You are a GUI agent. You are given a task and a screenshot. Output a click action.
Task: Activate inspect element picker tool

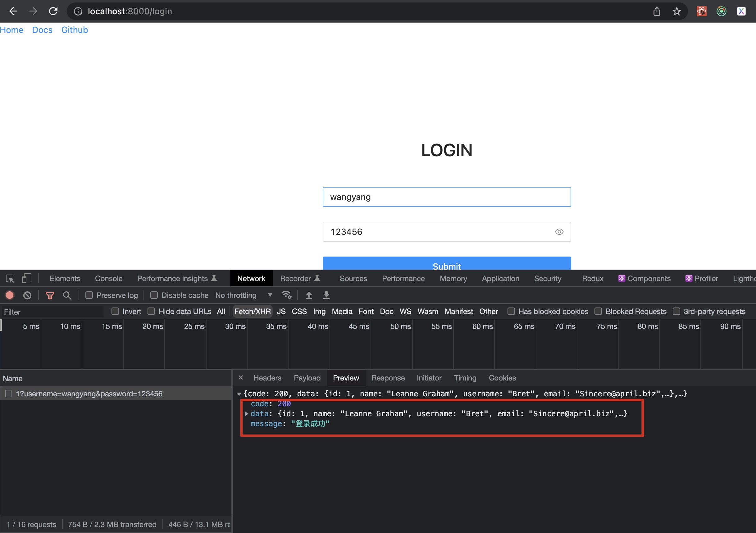click(x=10, y=279)
